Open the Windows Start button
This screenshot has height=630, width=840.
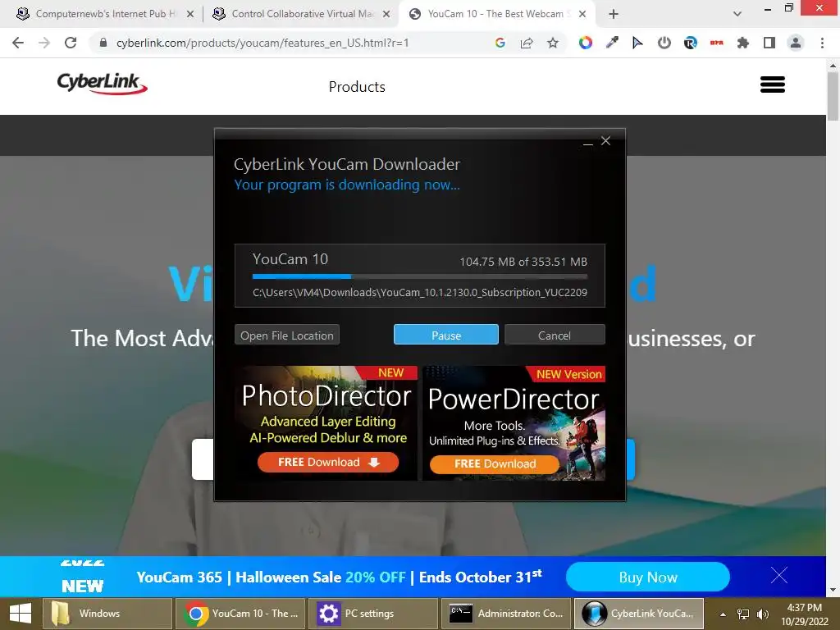click(21, 614)
